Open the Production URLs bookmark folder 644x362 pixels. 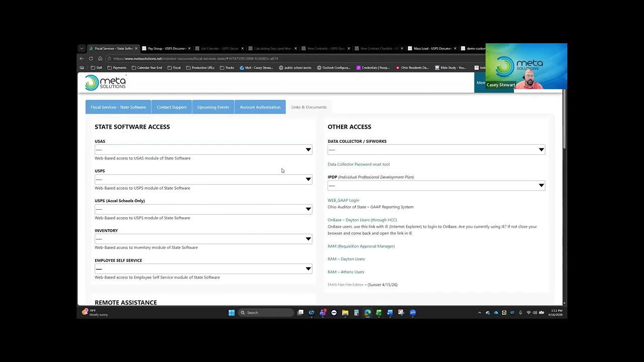coord(200,67)
